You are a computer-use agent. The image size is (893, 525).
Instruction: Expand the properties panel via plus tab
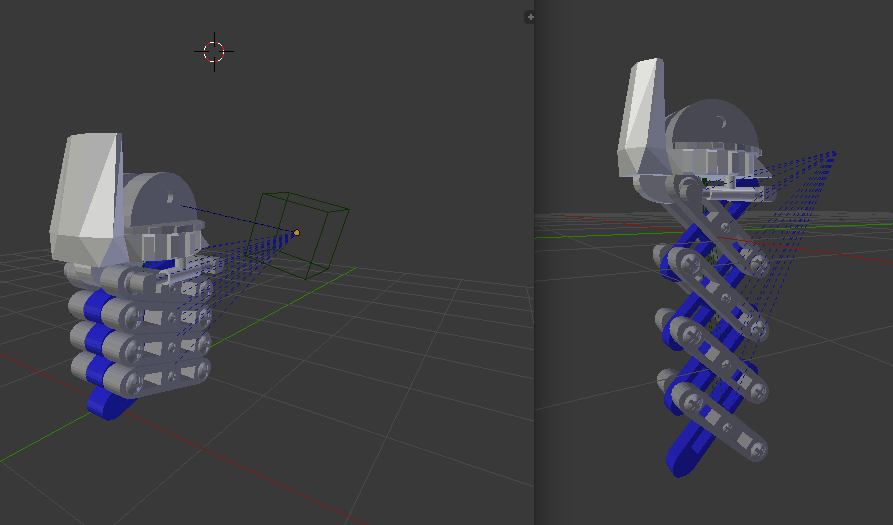pyautogui.click(x=530, y=17)
